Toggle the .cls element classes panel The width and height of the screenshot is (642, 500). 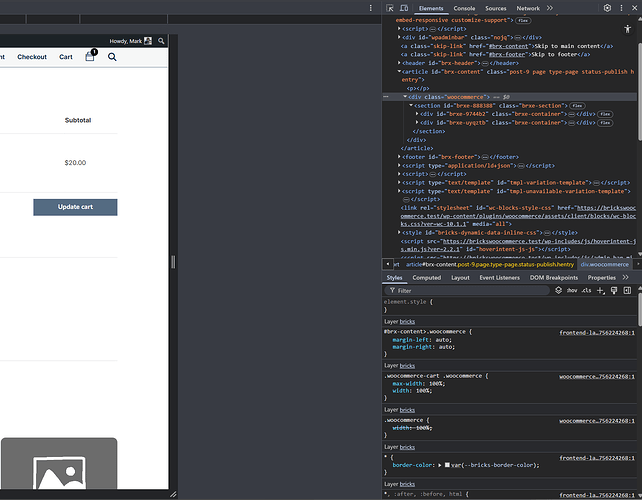click(x=587, y=290)
